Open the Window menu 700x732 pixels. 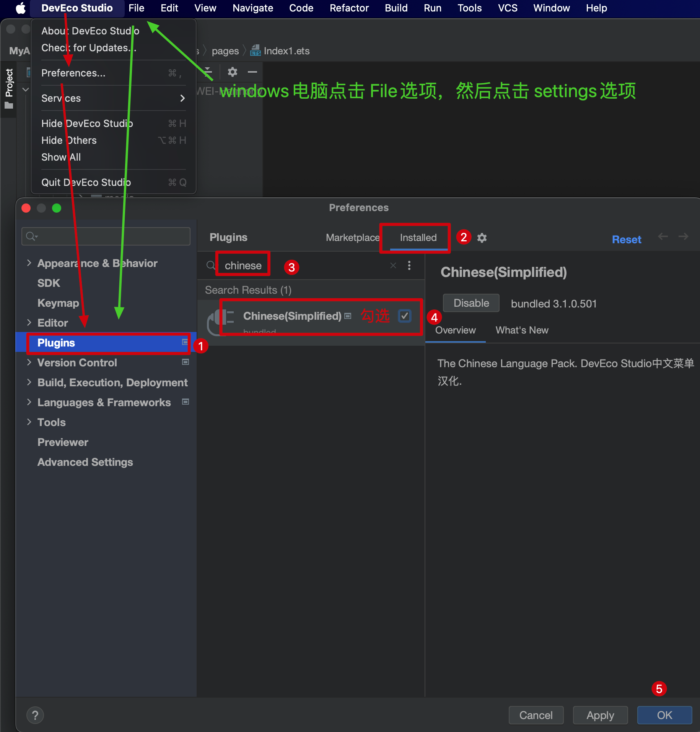(x=551, y=8)
